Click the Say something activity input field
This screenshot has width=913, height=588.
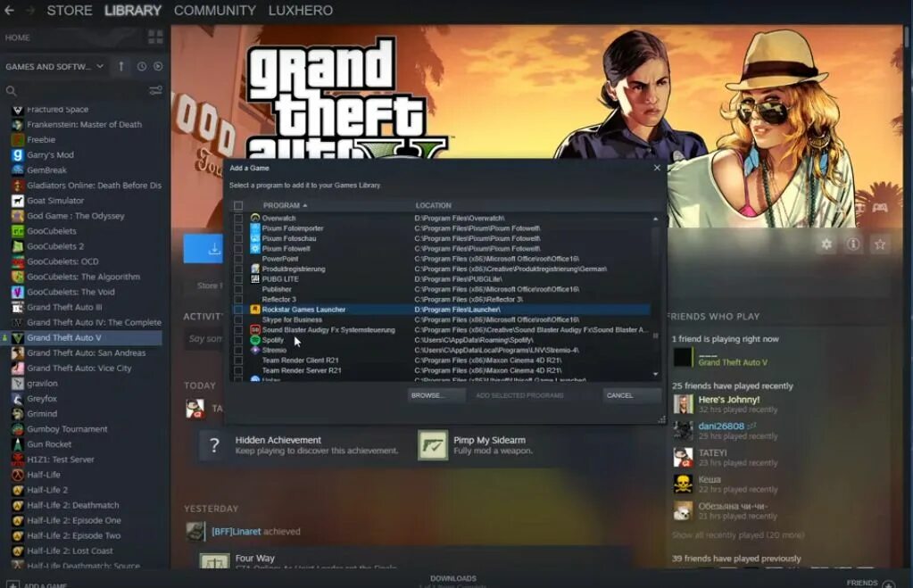click(205, 338)
